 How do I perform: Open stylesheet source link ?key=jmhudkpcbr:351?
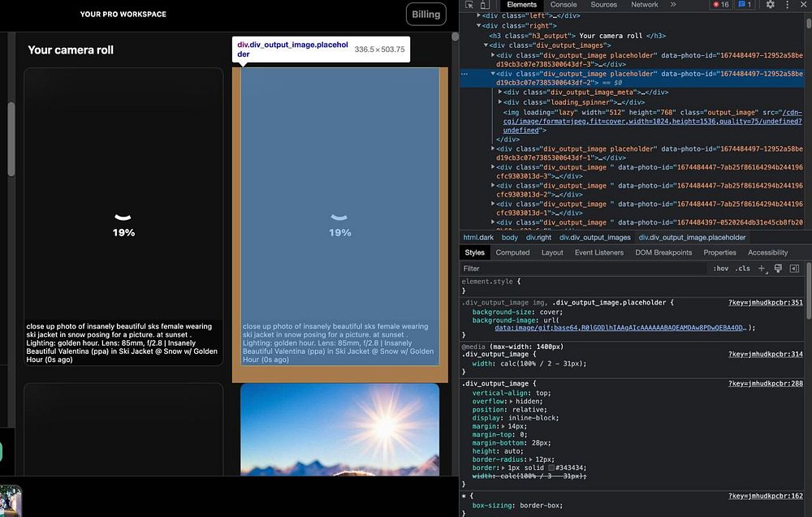766,303
